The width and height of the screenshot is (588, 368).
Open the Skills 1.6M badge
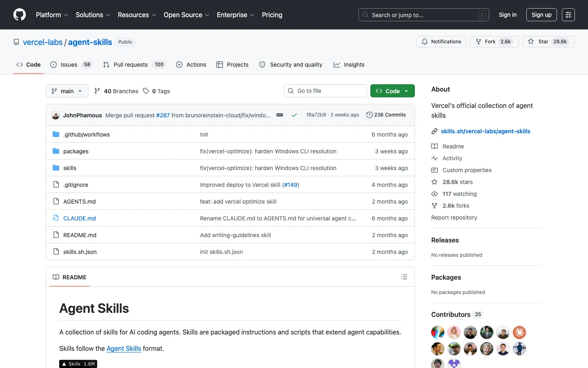(78, 364)
